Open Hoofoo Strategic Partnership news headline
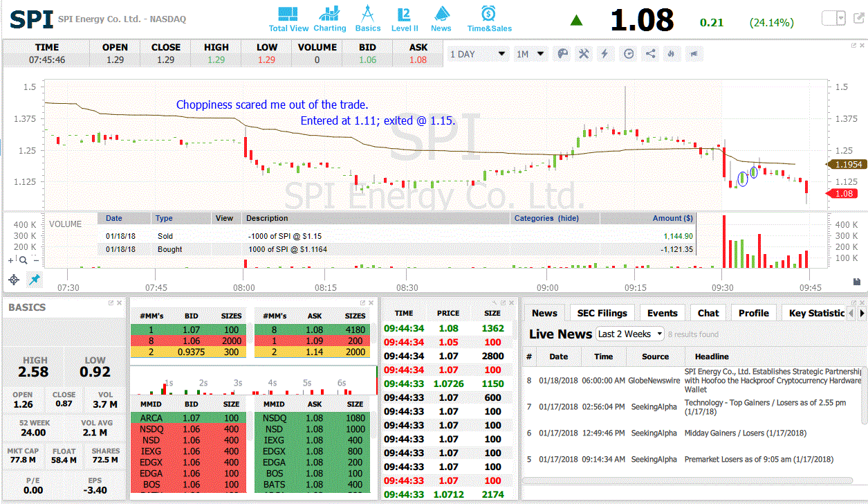This screenshot has width=868, height=504. tap(773, 380)
